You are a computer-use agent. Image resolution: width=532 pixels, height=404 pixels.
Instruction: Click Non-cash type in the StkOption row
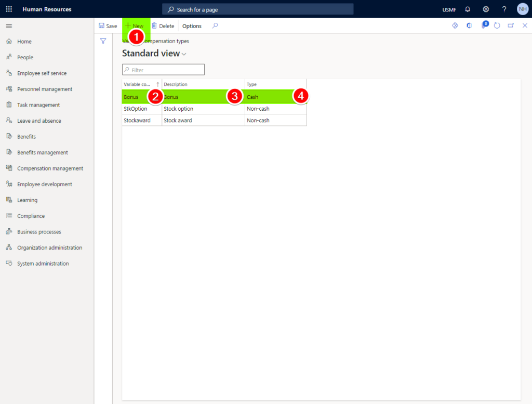pyautogui.click(x=275, y=109)
